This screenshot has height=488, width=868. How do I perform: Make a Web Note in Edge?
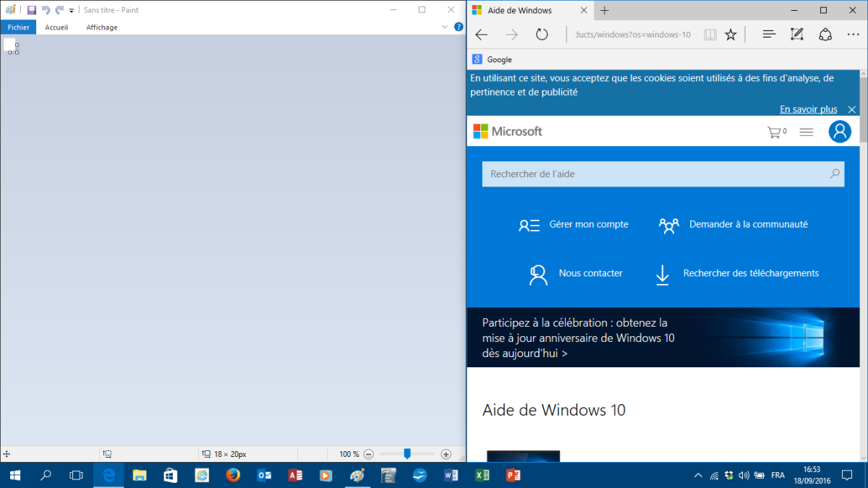(797, 35)
